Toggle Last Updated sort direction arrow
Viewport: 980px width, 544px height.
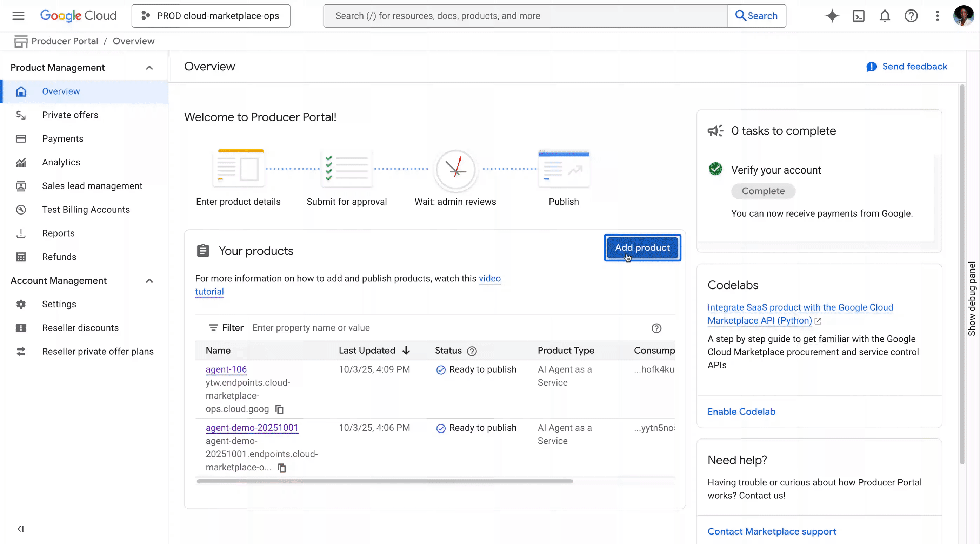point(406,350)
